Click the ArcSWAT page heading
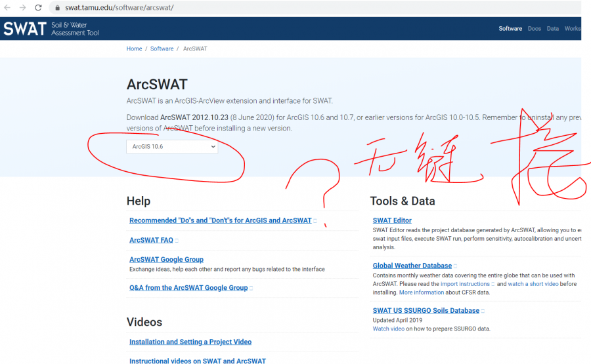The width and height of the screenshot is (591, 364). tap(157, 85)
